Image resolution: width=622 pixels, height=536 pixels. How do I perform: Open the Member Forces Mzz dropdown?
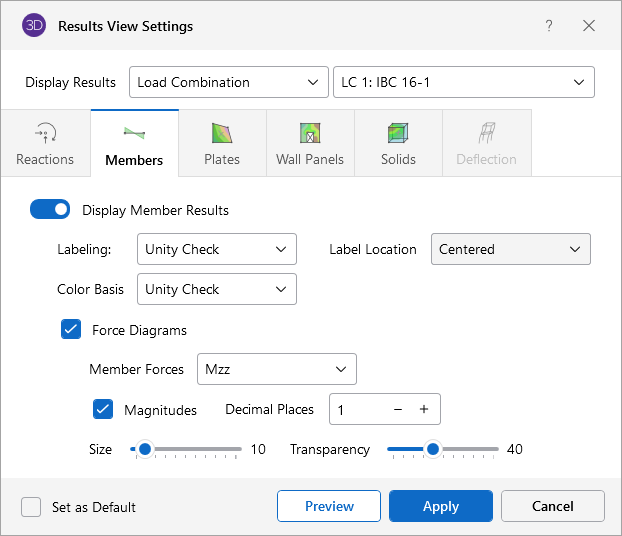pyautogui.click(x=276, y=369)
